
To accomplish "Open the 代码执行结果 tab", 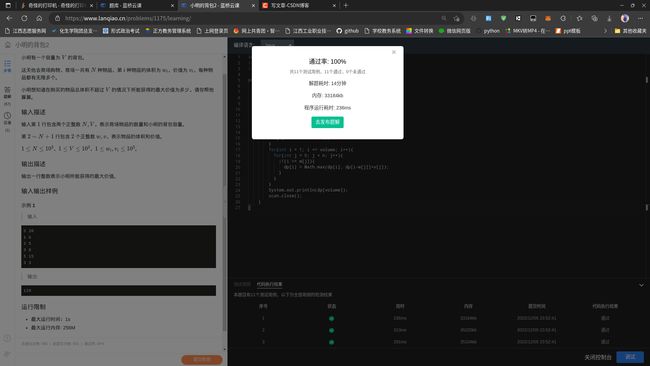I will 269,284.
